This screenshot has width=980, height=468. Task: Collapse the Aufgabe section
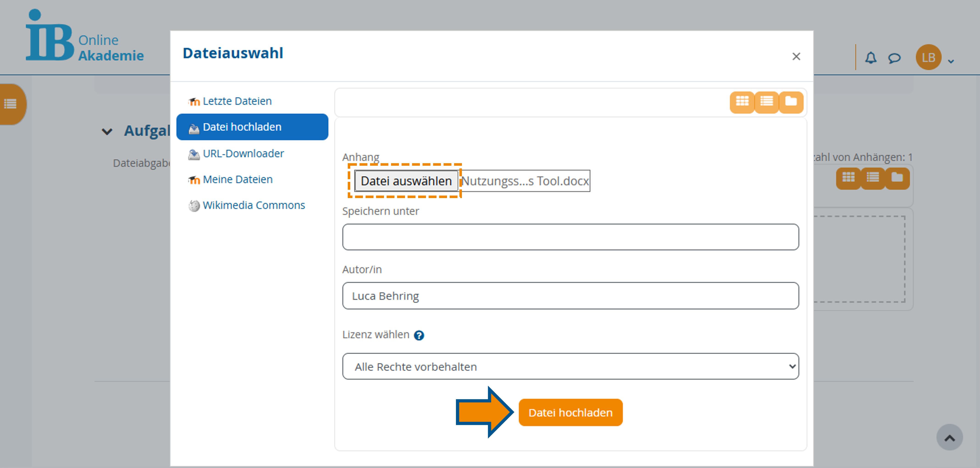[x=107, y=131]
